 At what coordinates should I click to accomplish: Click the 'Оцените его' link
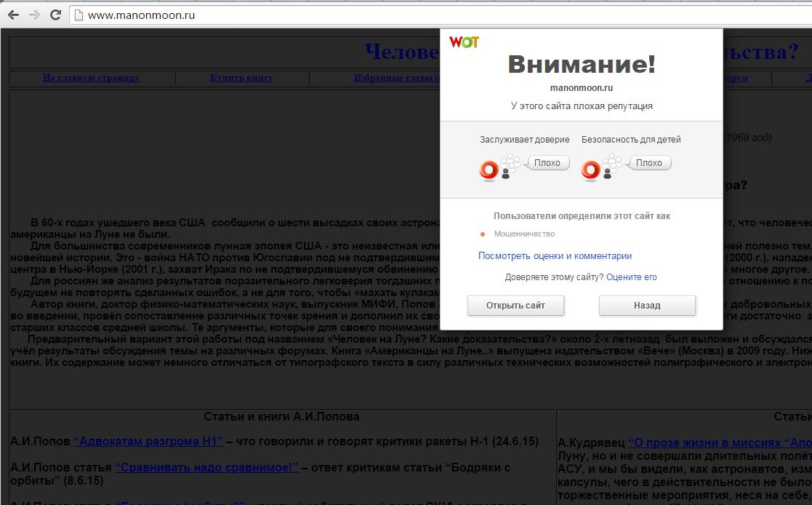tap(631, 277)
